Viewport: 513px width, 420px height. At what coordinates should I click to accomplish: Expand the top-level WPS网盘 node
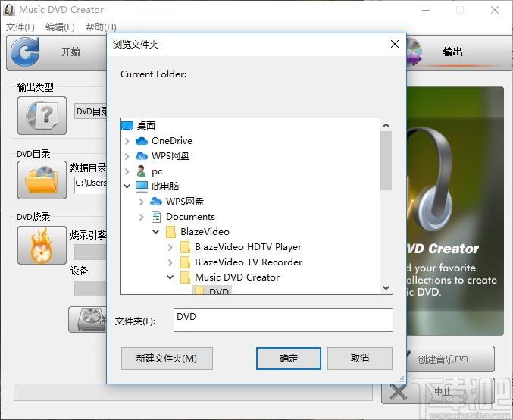[127, 156]
